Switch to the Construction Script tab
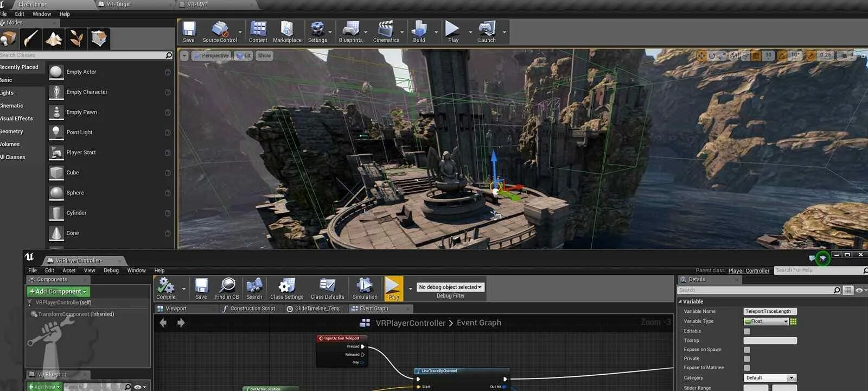 coord(252,308)
